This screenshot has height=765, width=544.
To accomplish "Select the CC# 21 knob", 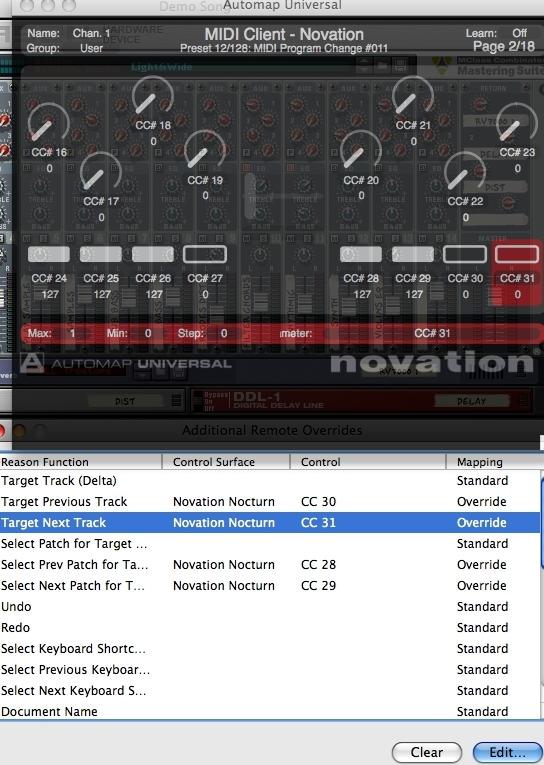I will pos(413,97).
